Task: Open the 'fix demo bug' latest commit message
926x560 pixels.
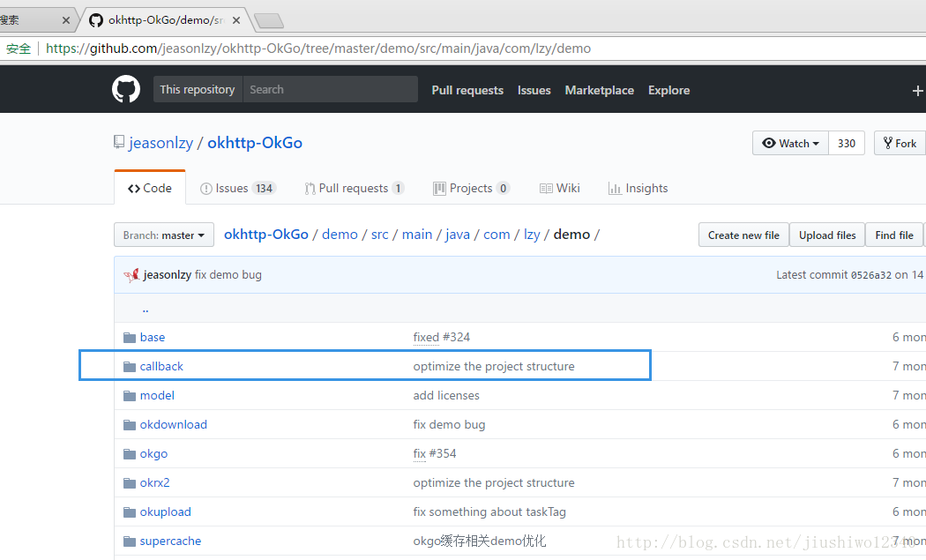Action: (x=228, y=274)
